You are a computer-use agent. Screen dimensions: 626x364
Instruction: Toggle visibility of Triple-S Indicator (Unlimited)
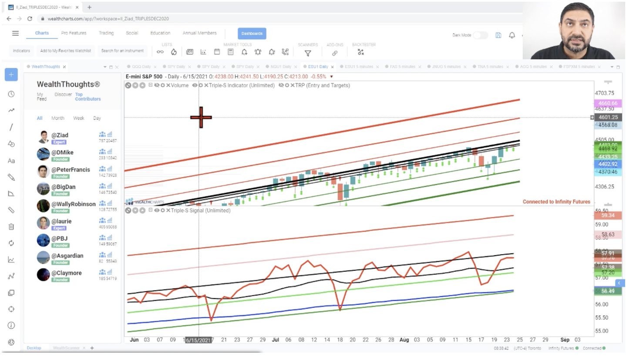point(195,85)
